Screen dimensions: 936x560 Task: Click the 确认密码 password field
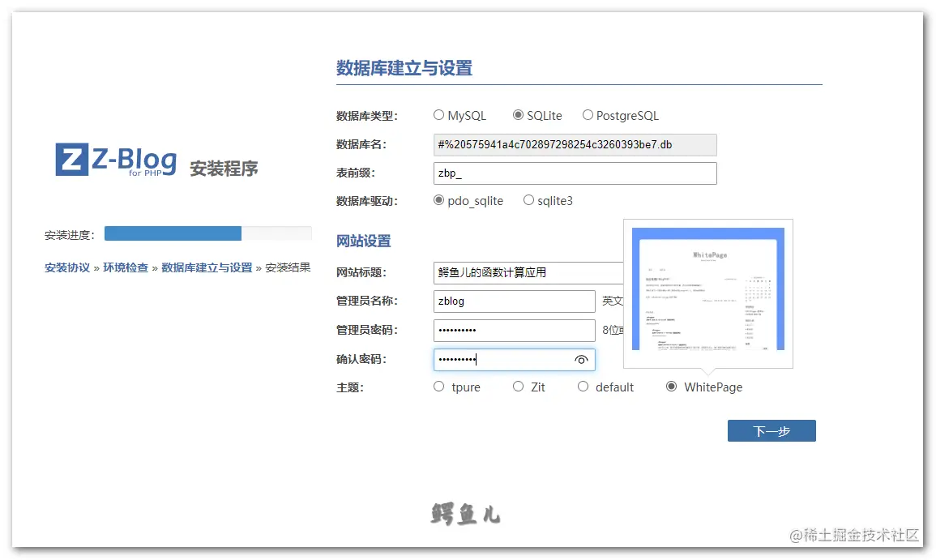(502, 360)
